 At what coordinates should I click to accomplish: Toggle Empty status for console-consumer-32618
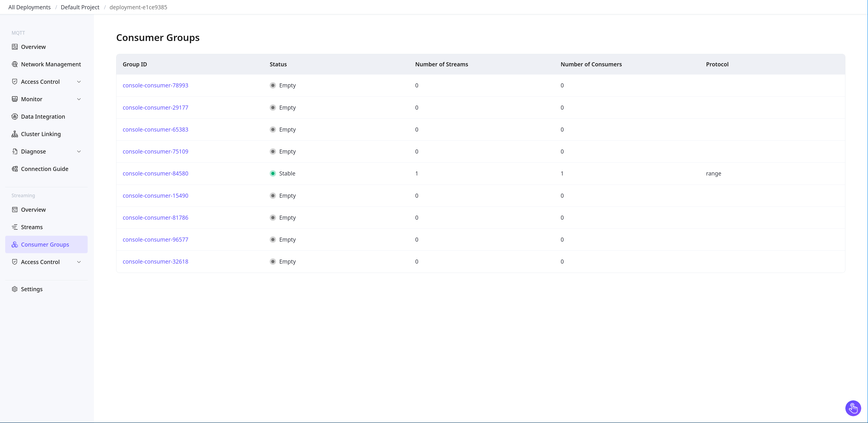click(273, 261)
